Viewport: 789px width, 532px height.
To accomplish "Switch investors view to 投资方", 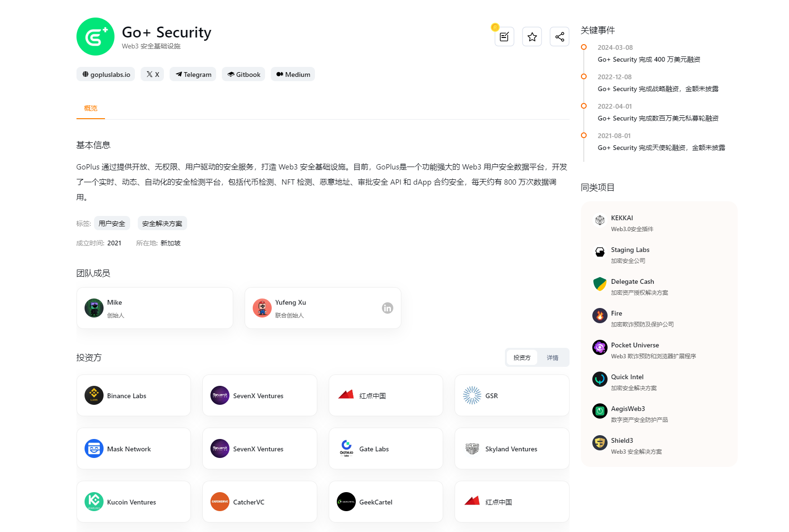I will [522, 357].
